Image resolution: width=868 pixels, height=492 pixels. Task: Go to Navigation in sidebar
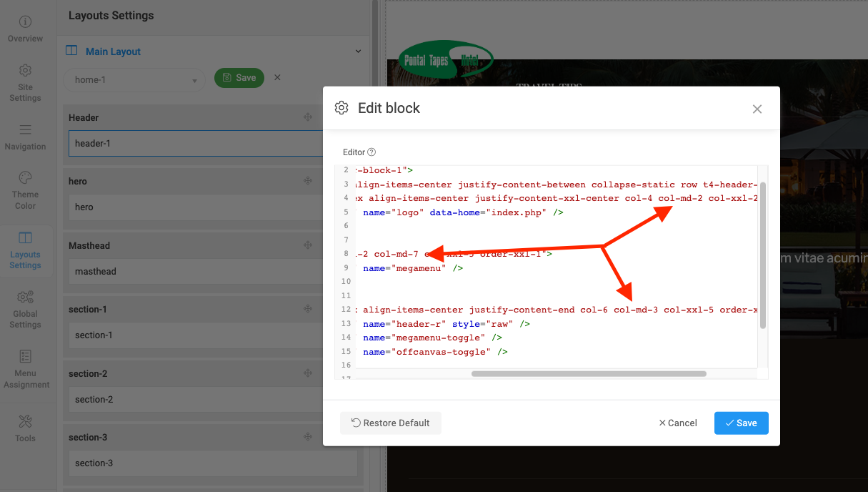(x=25, y=137)
